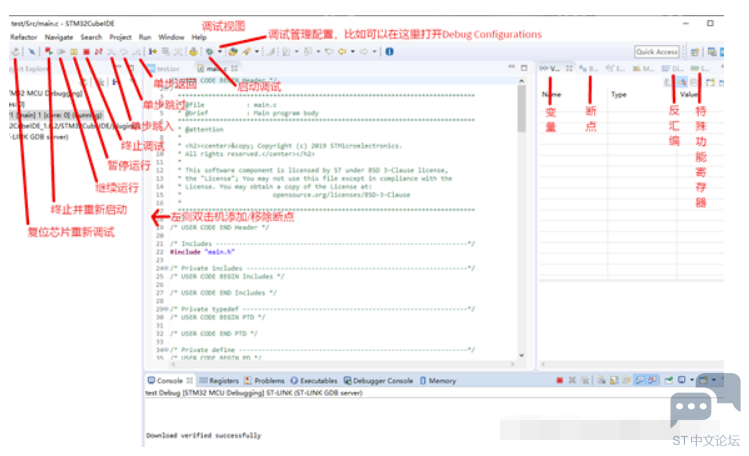Click the green bug Debug launch icon
749x456 pixels.
(210, 52)
